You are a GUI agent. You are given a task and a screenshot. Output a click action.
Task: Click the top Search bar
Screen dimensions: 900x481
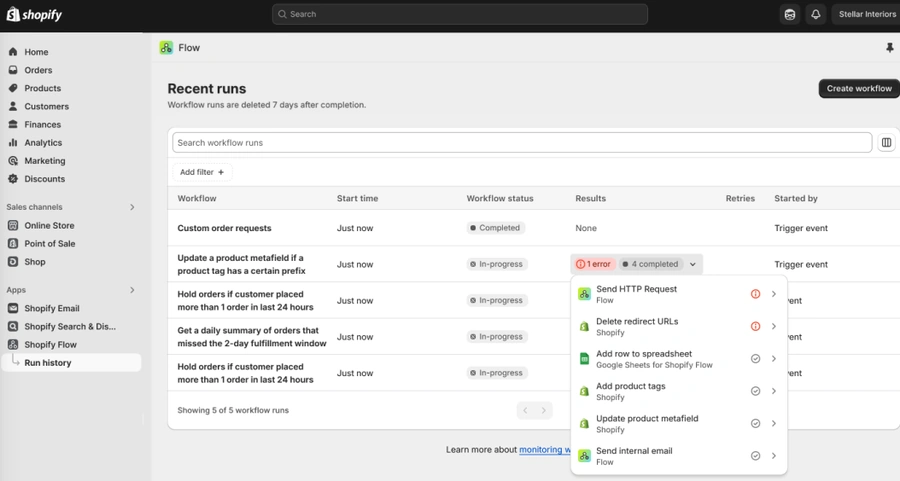coord(460,14)
